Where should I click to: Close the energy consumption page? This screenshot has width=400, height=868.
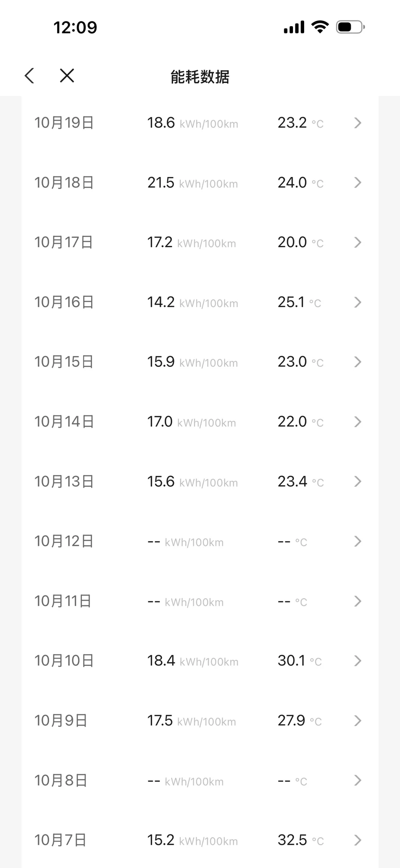67,75
